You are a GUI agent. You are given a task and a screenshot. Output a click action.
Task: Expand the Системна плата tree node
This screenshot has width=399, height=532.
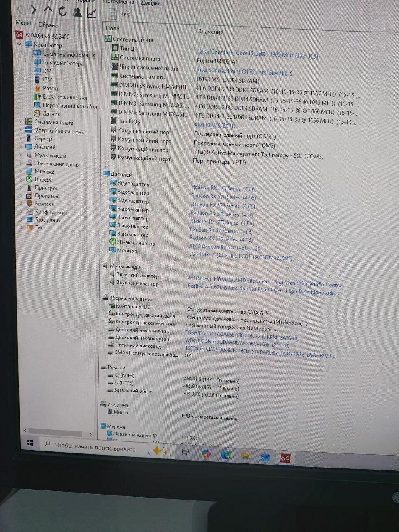20,122
